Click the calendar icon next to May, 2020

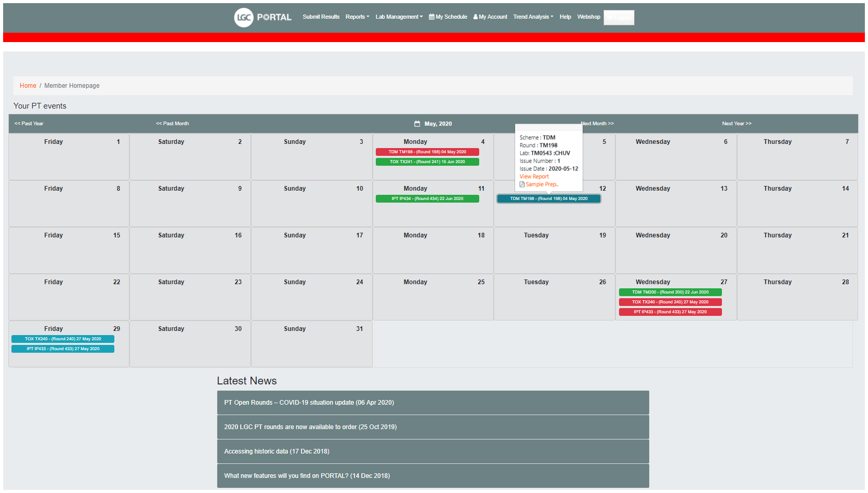pyautogui.click(x=417, y=124)
